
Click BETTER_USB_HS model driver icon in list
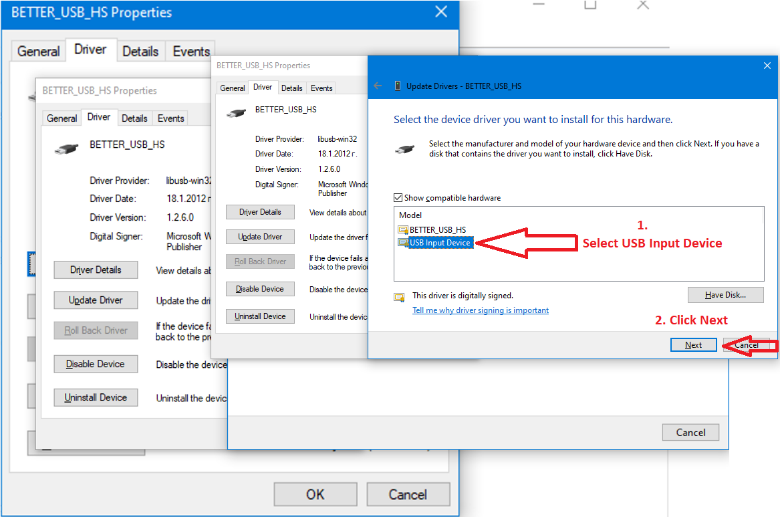tap(403, 229)
